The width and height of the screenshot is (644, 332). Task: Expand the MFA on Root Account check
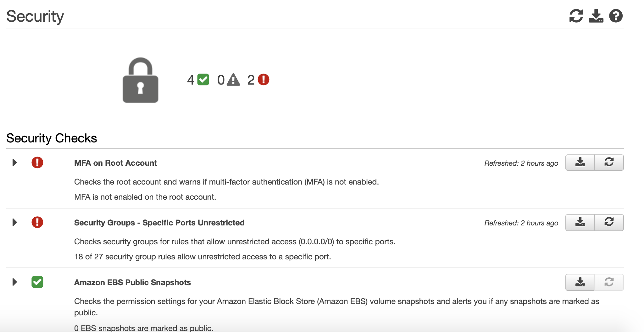pyautogui.click(x=14, y=163)
